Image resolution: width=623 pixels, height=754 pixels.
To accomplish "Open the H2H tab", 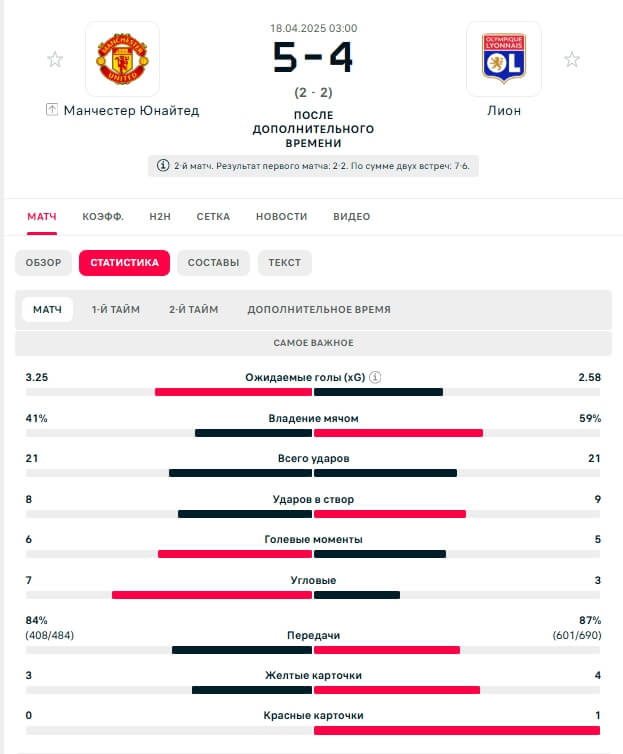I will (x=160, y=216).
